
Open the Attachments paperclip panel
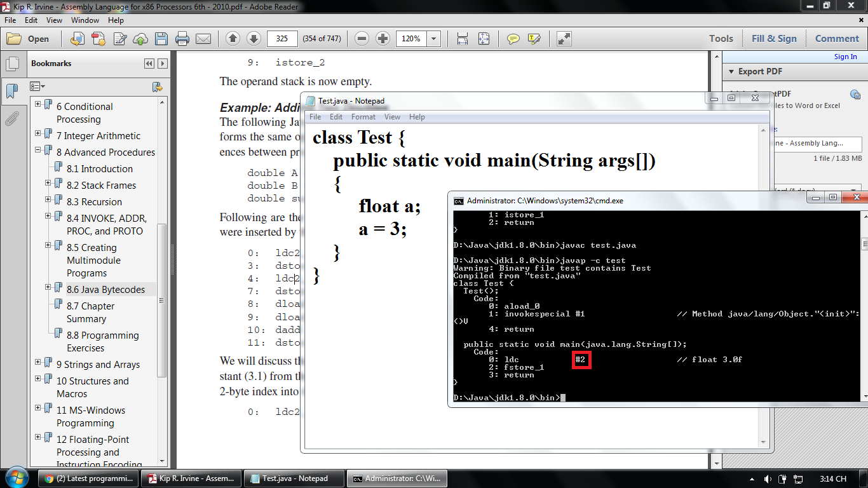[x=11, y=118]
